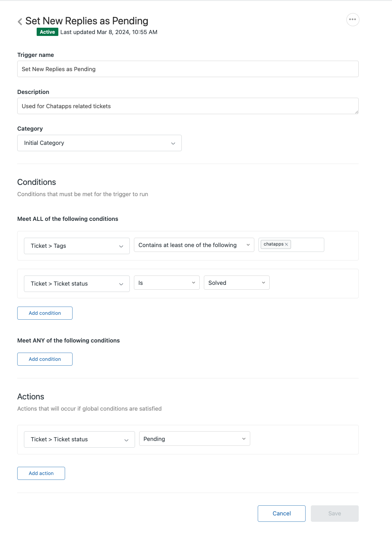Image resolution: width=392 pixels, height=548 pixels.
Task: Click Add condition under Meet ALL conditions
Action: point(45,313)
